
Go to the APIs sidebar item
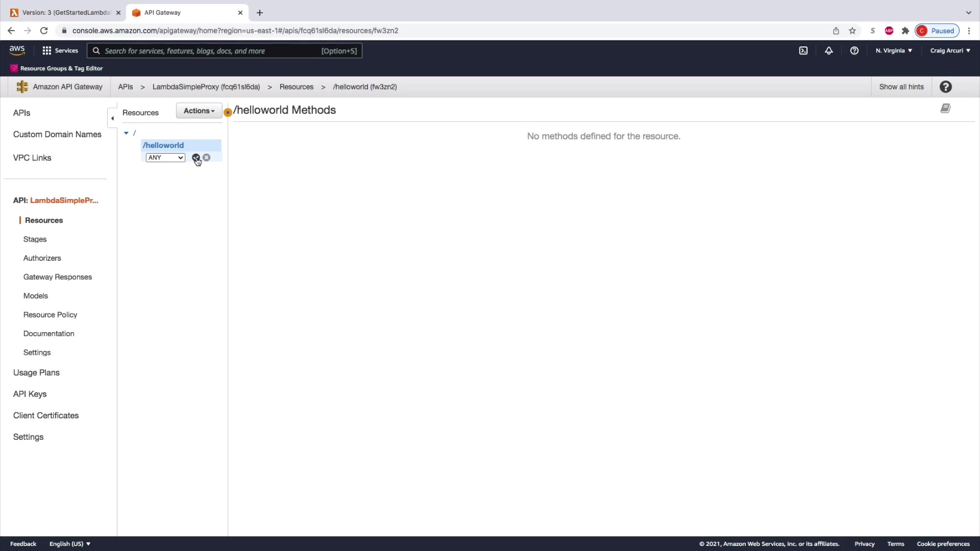coord(22,113)
